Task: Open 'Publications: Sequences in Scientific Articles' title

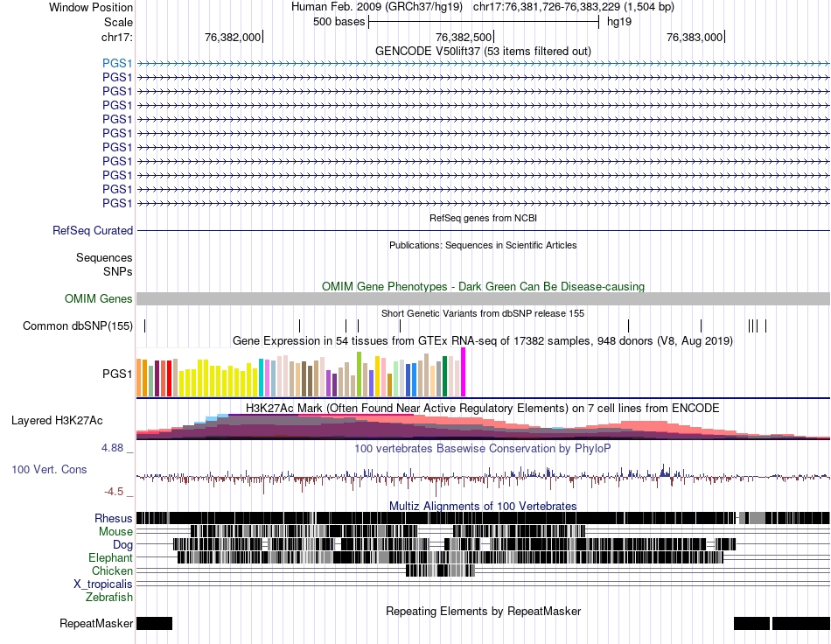Action: pos(483,245)
